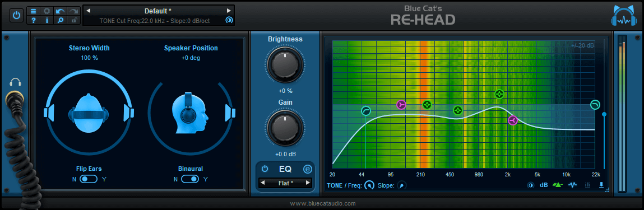The image size is (644, 210).
Task: Select the high-cut node at 22k
Action: pyautogui.click(x=595, y=105)
